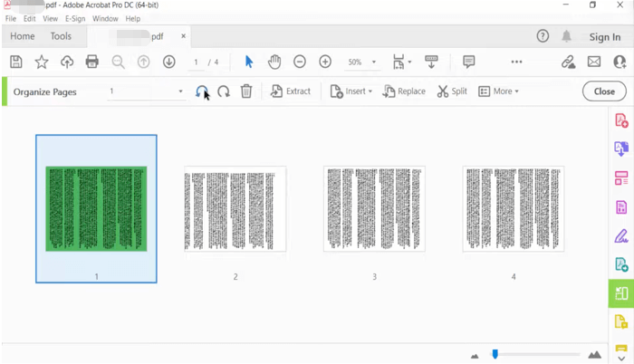634x364 pixels.
Task: Open the View menu
Action: click(x=50, y=19)
